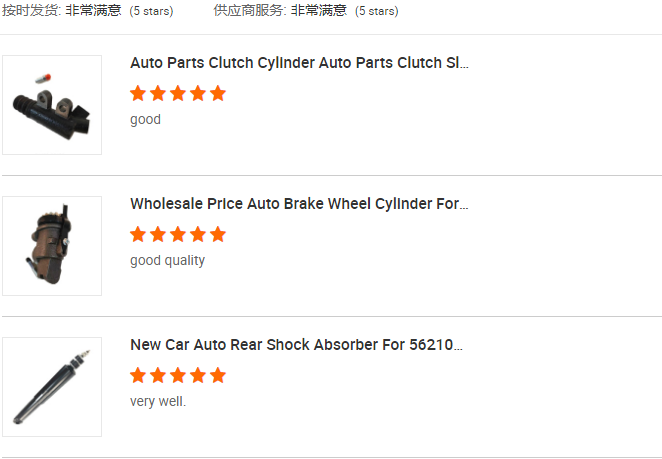Click third star of Clutch Cylinder rating

(178, 94)
